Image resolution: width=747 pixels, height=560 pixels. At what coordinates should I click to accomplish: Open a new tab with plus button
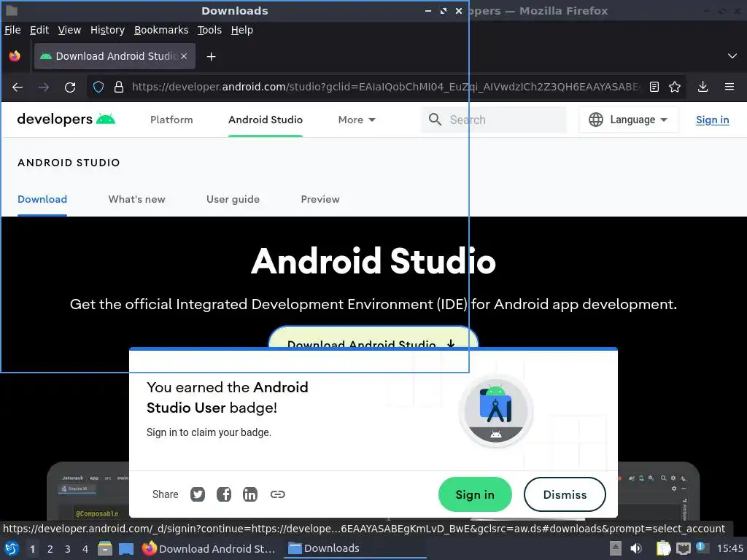tap(211, 57)
